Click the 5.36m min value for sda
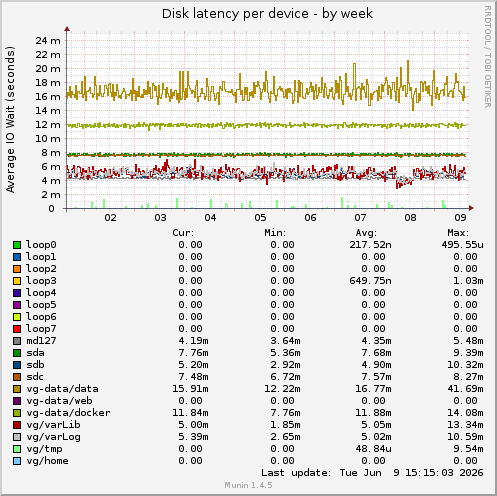 285,353
